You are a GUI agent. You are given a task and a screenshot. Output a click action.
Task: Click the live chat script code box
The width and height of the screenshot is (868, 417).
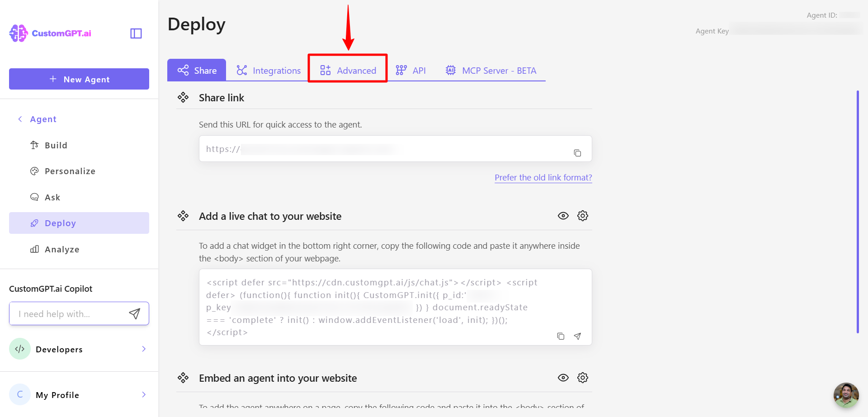(396, 307)
